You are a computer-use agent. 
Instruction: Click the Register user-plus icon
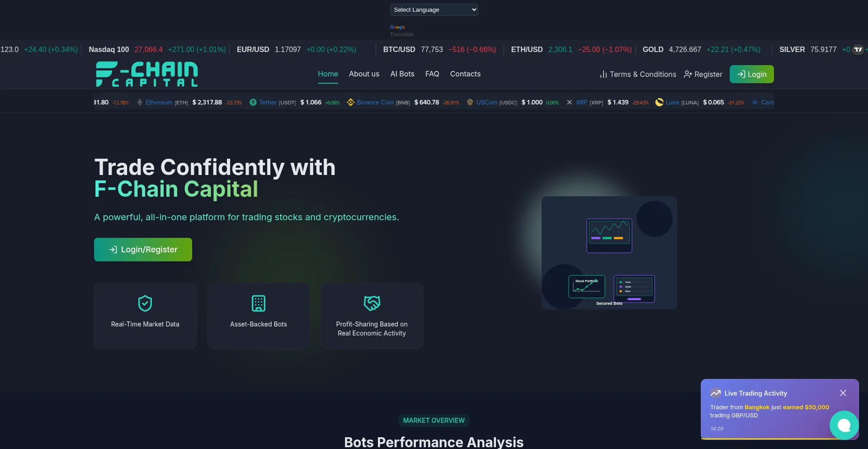pyautogui.click(x=688, y=74)
